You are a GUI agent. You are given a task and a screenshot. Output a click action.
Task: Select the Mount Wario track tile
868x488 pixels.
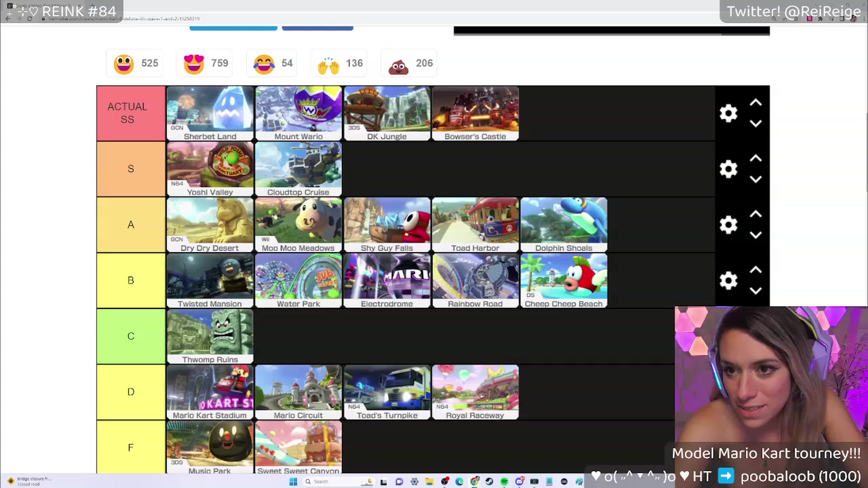pyautogui.click(x=298, y=113)
